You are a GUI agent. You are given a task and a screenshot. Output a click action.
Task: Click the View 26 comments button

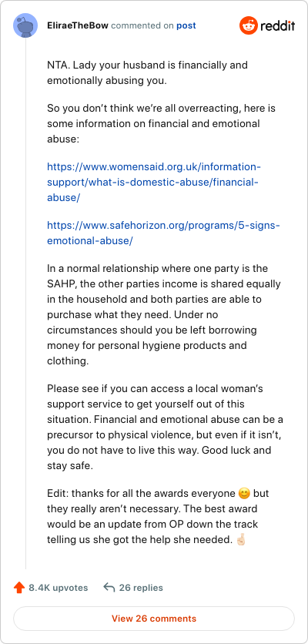click(x=154, y=619)
